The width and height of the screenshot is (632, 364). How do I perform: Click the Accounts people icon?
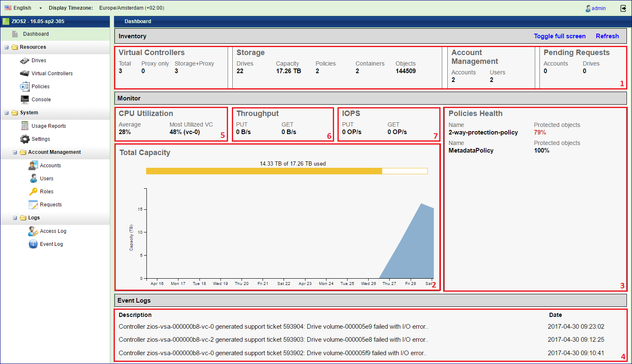coord(33,165)
